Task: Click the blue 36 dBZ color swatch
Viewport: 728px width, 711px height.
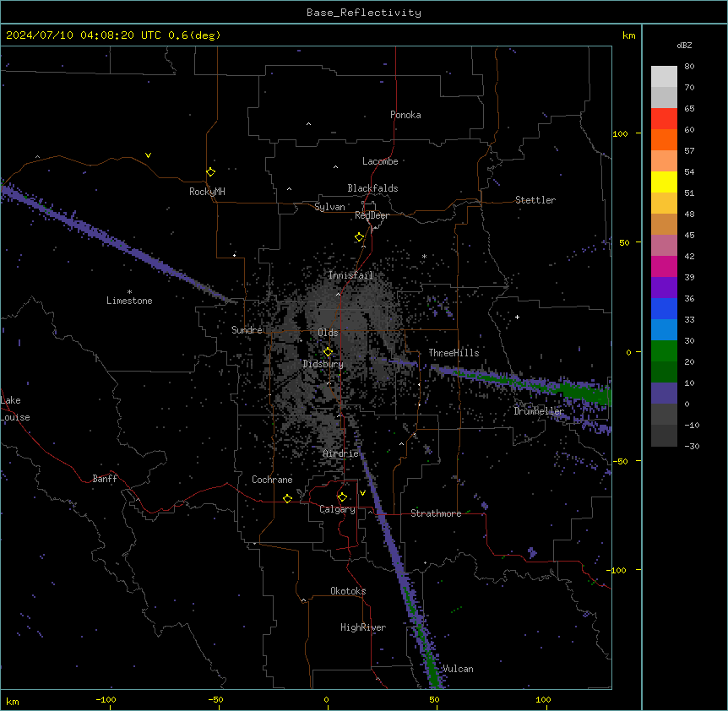Action: pos(664,308)
